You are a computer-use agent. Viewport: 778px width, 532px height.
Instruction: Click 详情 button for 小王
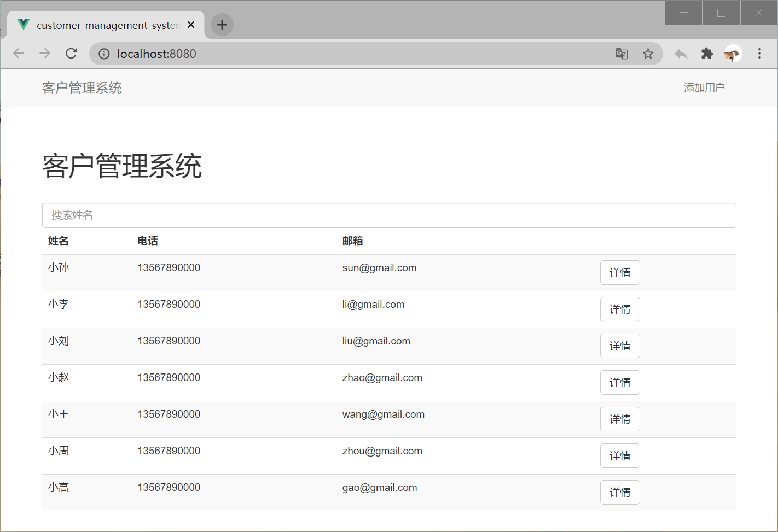point(620,419)
